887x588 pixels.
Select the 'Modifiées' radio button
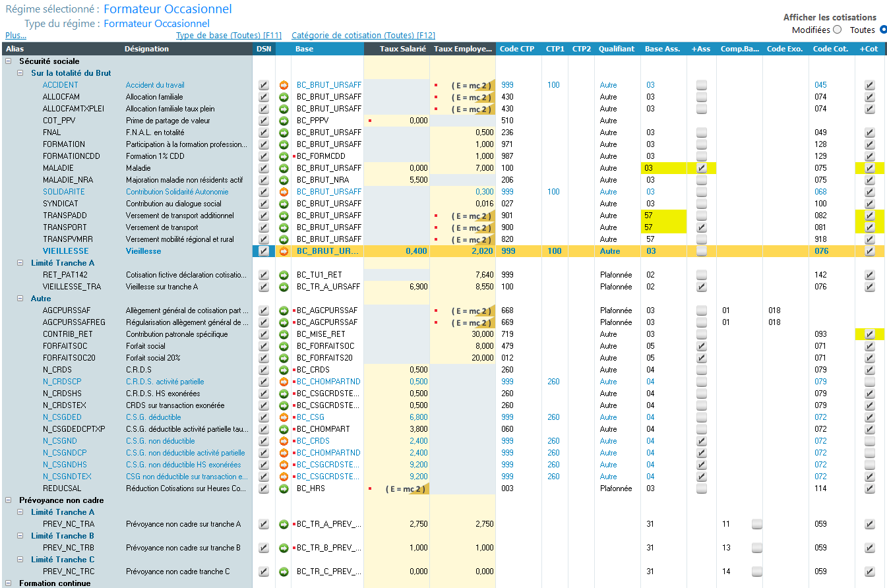[838, 30]
